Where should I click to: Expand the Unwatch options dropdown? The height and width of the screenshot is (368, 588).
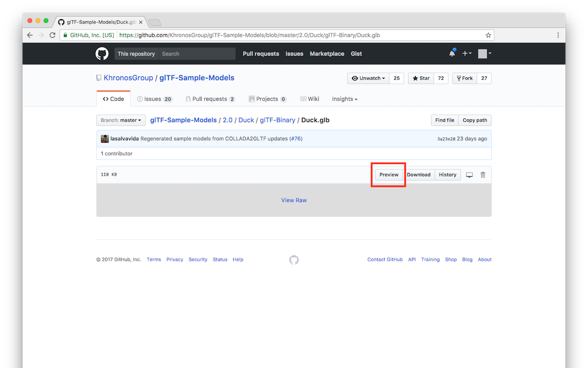click(x=368, y=78)
